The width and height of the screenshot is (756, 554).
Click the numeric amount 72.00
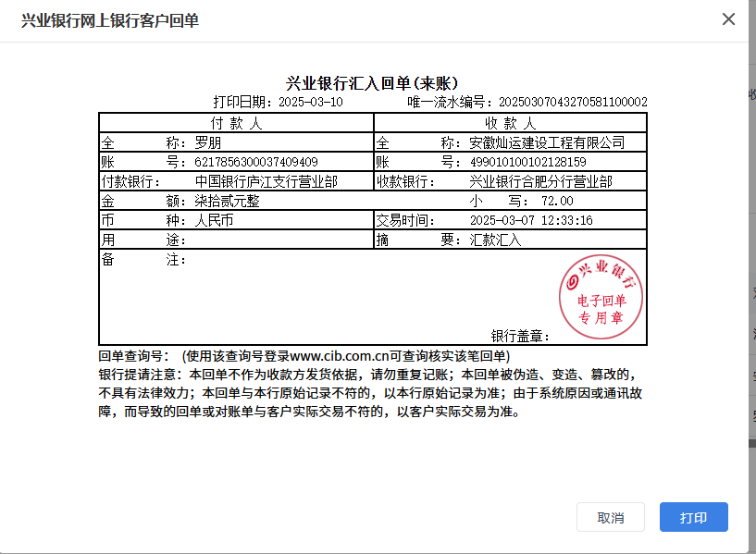coord(557,202)
